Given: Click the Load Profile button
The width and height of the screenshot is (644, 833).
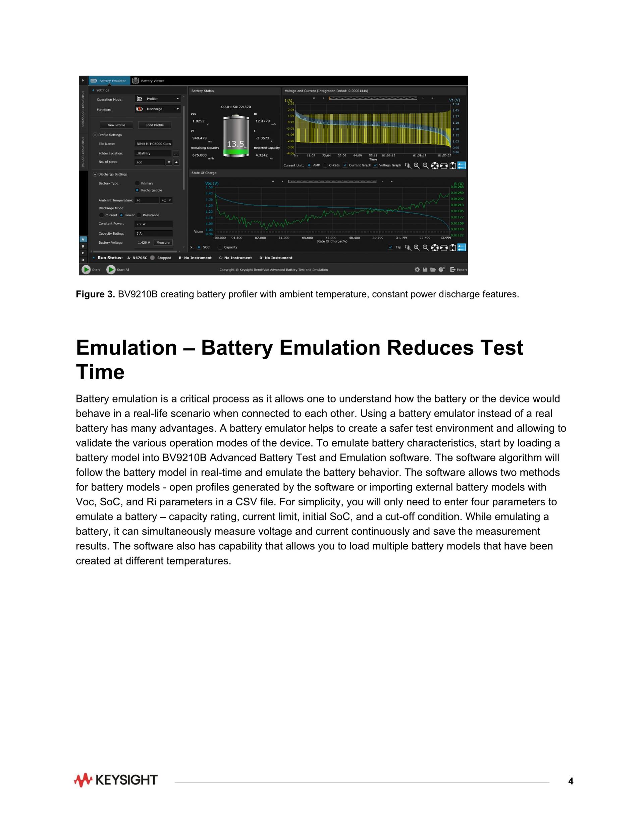Looking at the screenshot, I should (x=155, y=125).
